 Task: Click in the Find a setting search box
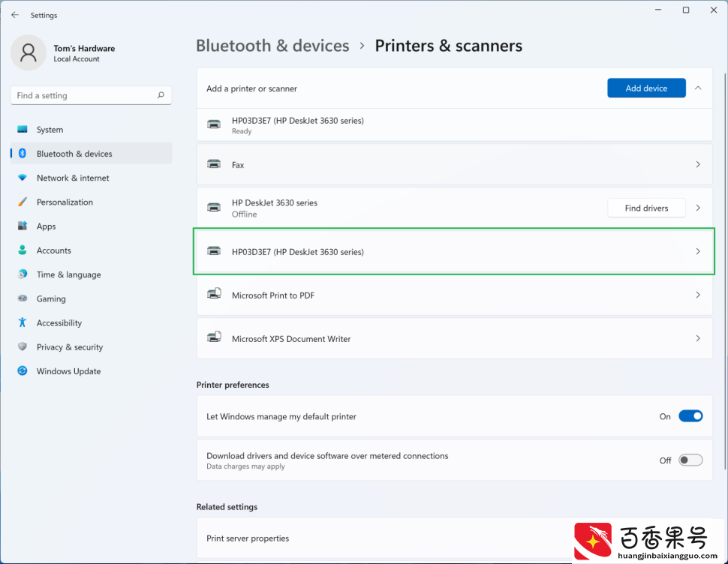[91, 95]
